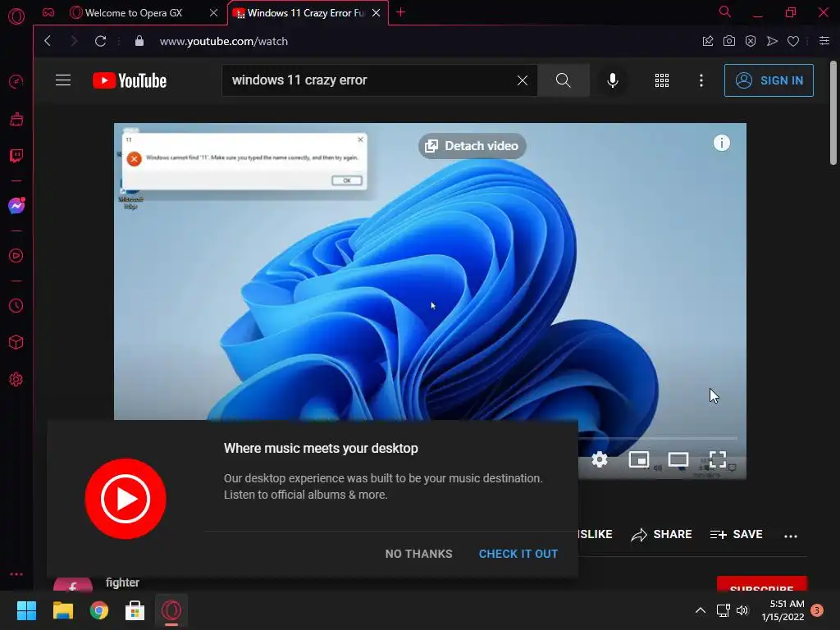Dismiss promo with NO THANKS

point(418,554)
